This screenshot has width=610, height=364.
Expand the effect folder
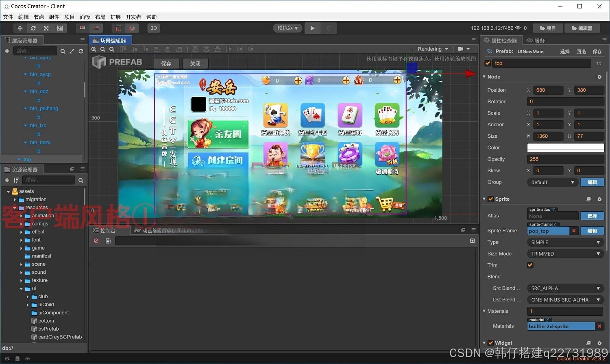21,232
